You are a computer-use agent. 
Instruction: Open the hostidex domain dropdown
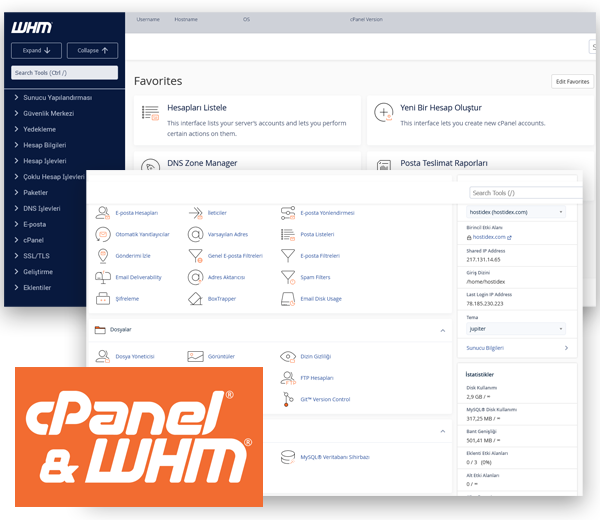pos(516,212)
